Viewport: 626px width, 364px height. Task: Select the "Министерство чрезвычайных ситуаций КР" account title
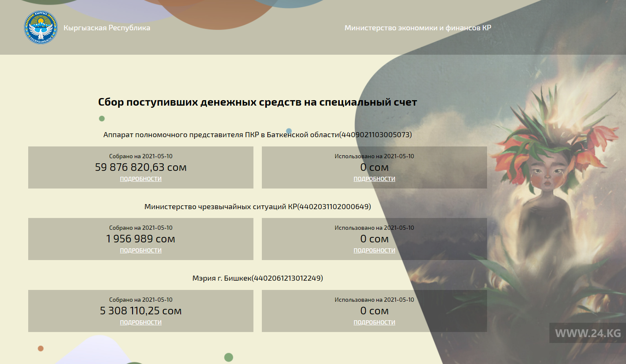pyautogui.click(x=257, y=207)
